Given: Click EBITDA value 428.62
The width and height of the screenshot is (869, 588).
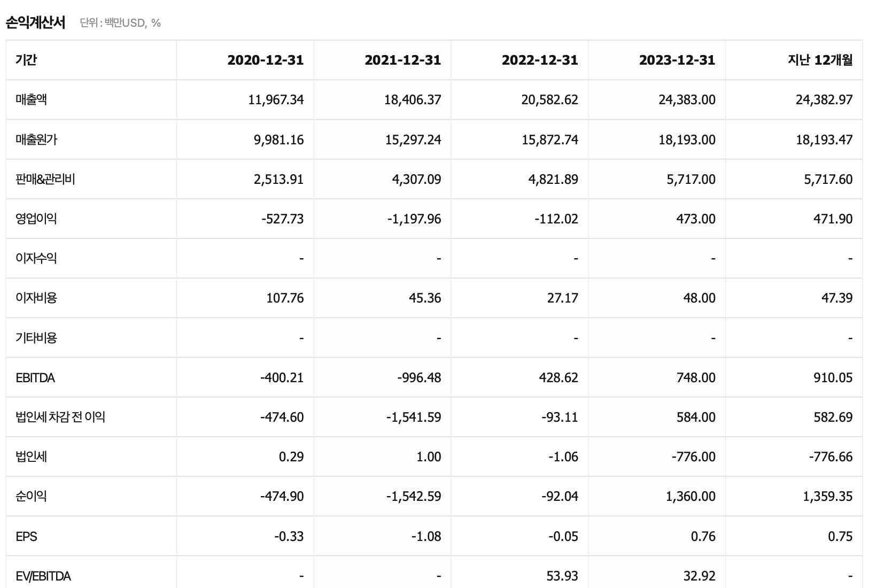Looking at the screenshot, I should coord(558,377).
